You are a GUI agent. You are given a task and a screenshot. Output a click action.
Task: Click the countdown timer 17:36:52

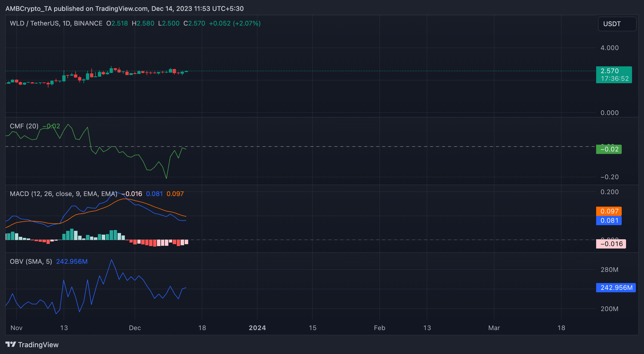point(615,79)
